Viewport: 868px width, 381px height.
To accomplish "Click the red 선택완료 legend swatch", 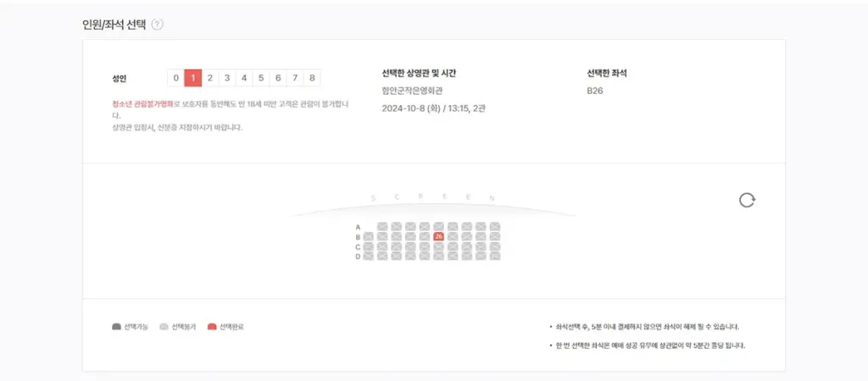I will point(211,326).
